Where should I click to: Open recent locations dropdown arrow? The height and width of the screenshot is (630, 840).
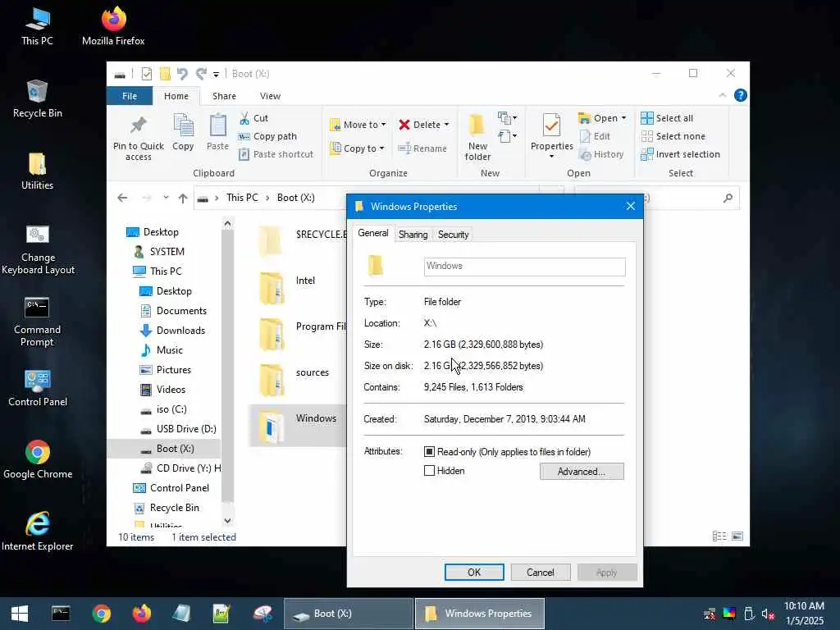pos(166,198)
